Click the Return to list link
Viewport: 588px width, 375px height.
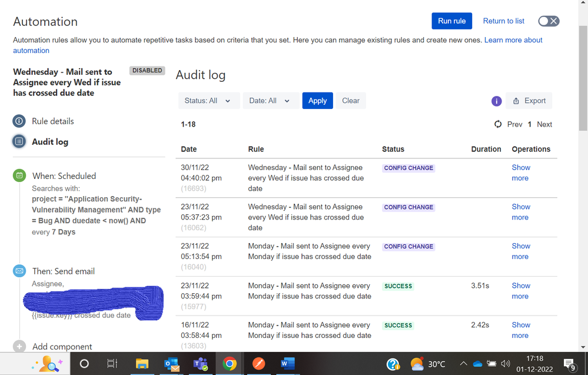pos(503,21)
